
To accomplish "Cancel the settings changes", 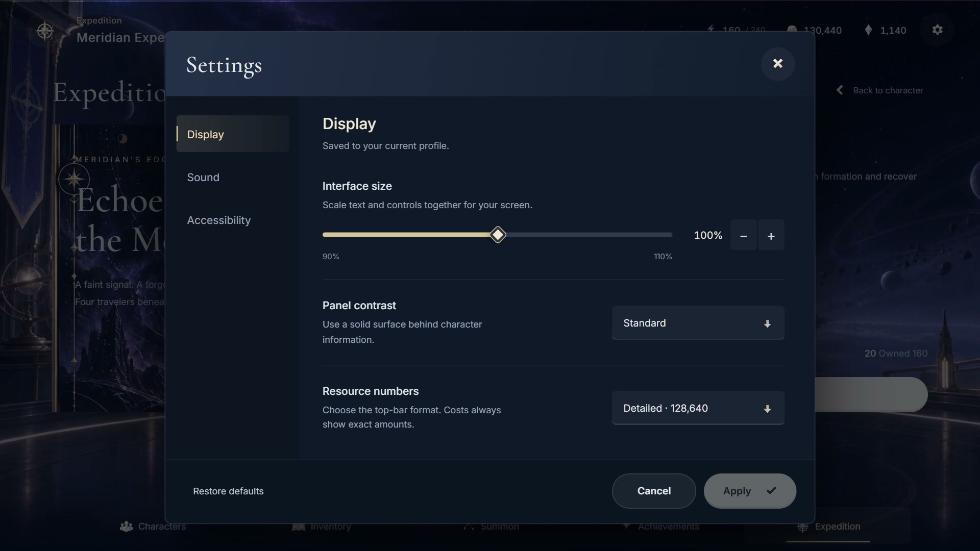I will click(654, 491).
